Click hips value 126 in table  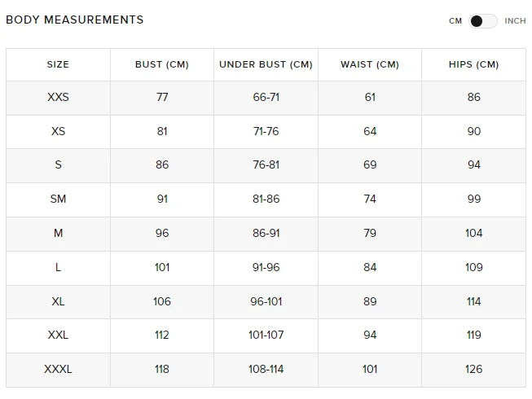[x=473, y=369]
